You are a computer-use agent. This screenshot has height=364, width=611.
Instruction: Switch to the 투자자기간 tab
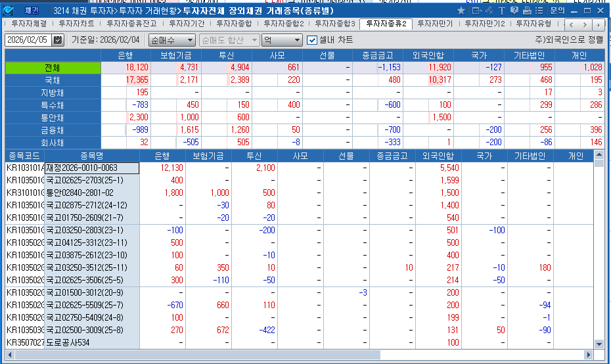[187, 24]
